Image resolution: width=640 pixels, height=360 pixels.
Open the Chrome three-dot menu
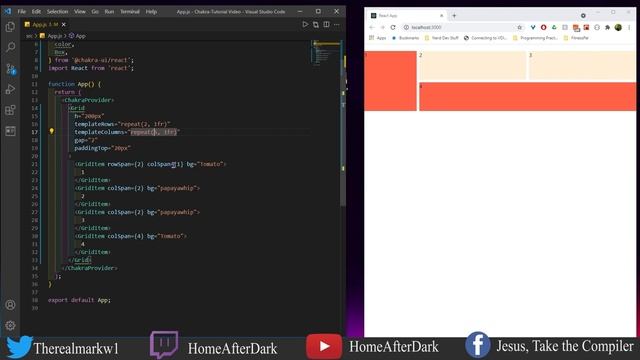click(x=629, y=27)
